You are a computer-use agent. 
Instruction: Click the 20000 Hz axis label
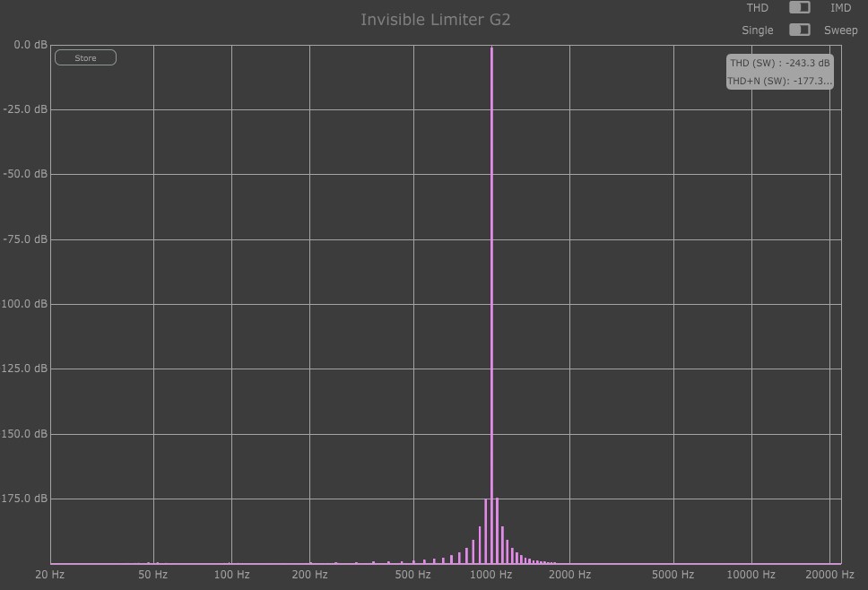(829, 575)
